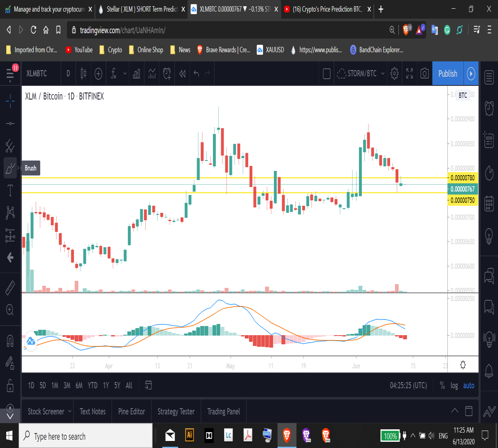The height and width of the screenshot is (448, 498).
Task: Select the Text tool in left toolbar
Action: pyautogui.click(x=10, y=191)
